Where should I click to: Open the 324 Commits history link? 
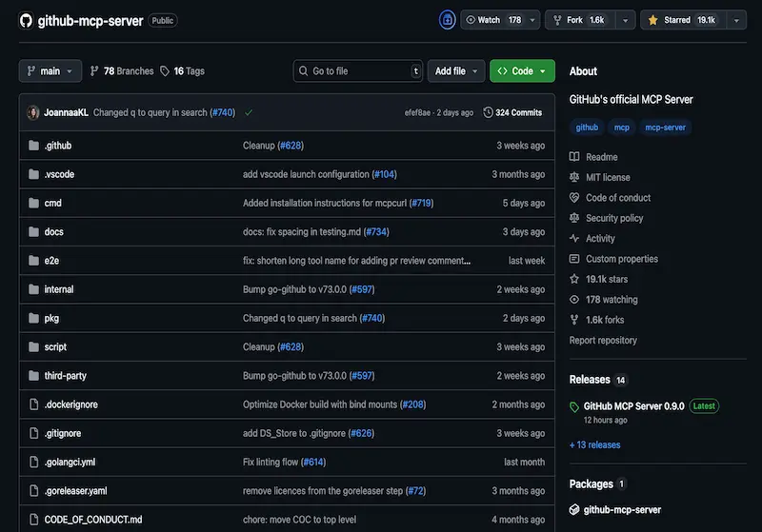(x=512, y=112)
